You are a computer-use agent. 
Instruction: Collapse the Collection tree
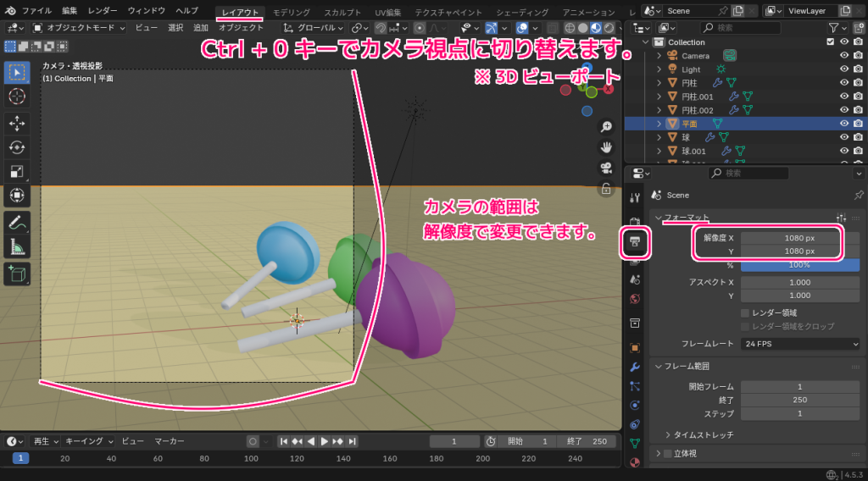click(645, 42)
